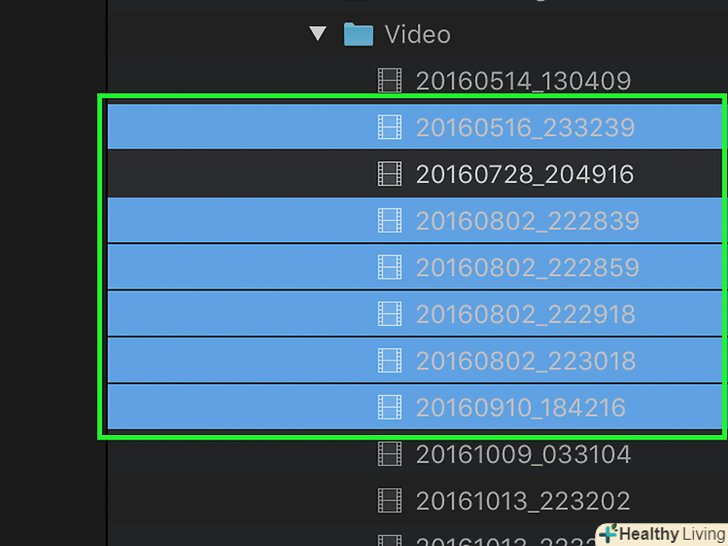Collapse the Video folder disclosure triangle
The image size is (728, 546).
coord(318,33)
